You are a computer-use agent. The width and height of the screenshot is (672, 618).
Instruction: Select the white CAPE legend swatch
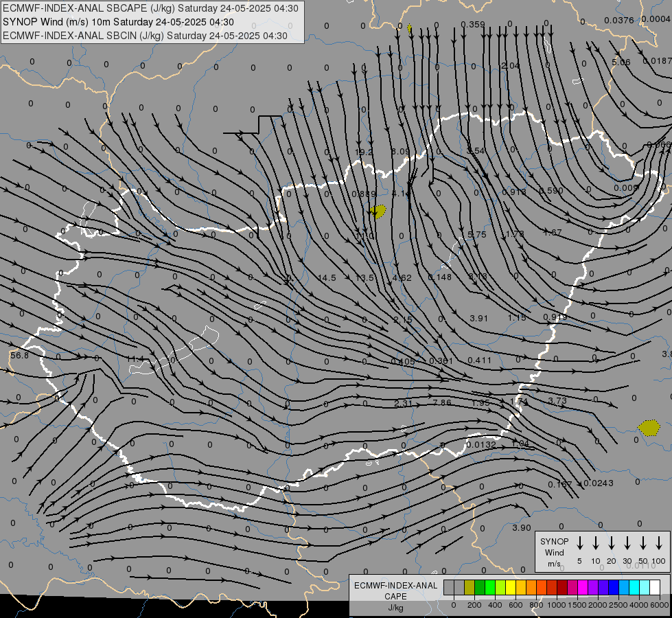pos(654,587)
